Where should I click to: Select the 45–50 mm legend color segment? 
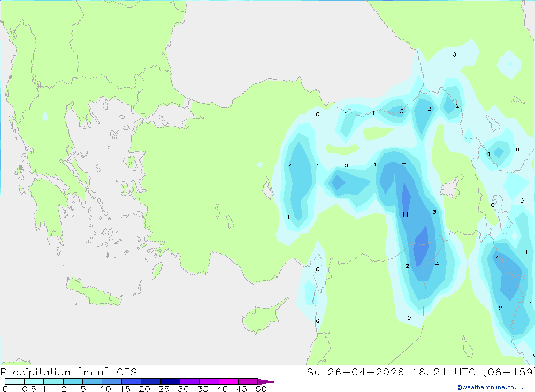[248, 381]
